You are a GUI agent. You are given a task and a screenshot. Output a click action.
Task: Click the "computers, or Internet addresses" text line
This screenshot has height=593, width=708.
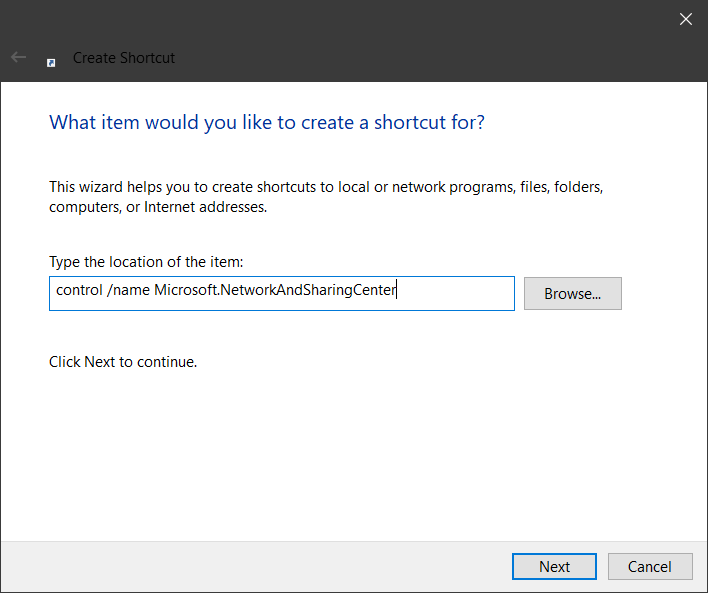tap(158, 208)
